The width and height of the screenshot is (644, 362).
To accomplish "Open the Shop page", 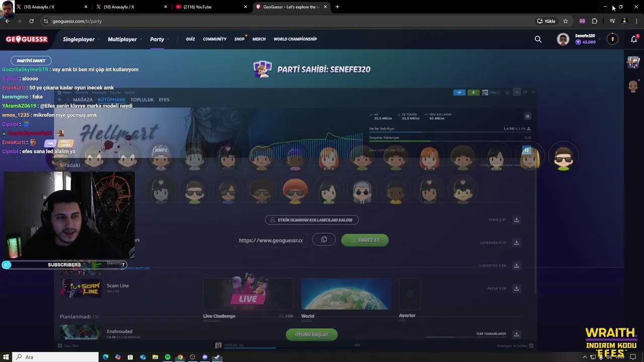I will coord(239,39).
